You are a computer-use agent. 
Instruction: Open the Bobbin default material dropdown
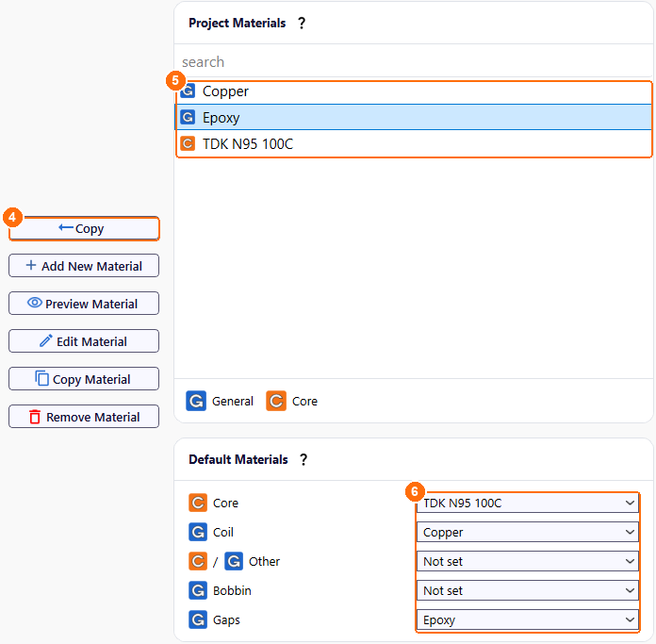coord(528,591)
